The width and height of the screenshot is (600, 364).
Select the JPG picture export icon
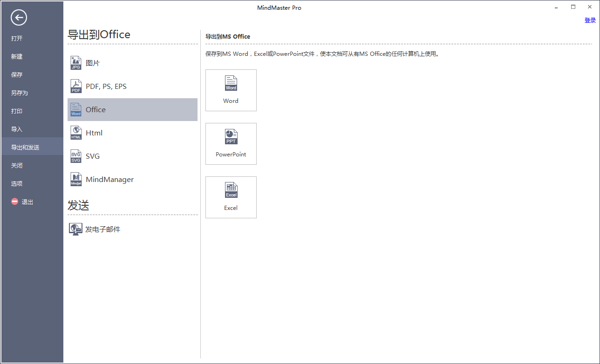[x=76, y=63]
